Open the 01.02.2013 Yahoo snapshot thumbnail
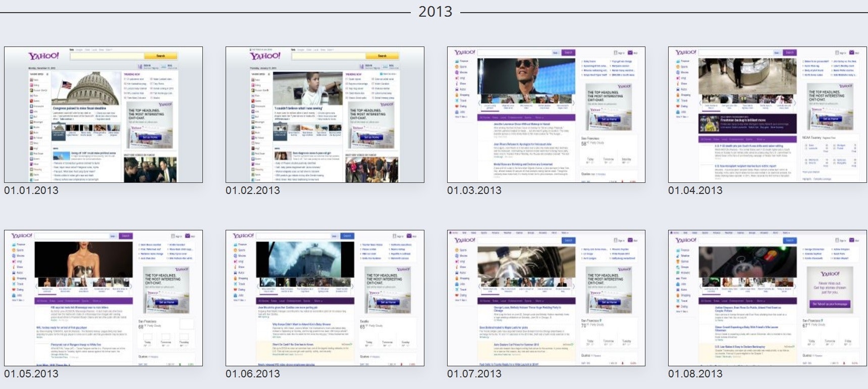Viewport: 868px width, 389px height. [325, 115]
